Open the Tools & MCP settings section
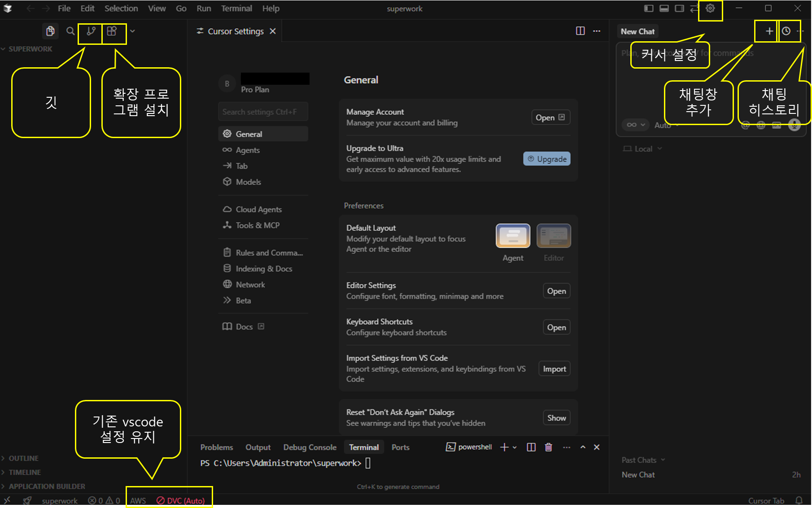The height and width of the screenshot is (508, 812). click(x=263, y=225)
